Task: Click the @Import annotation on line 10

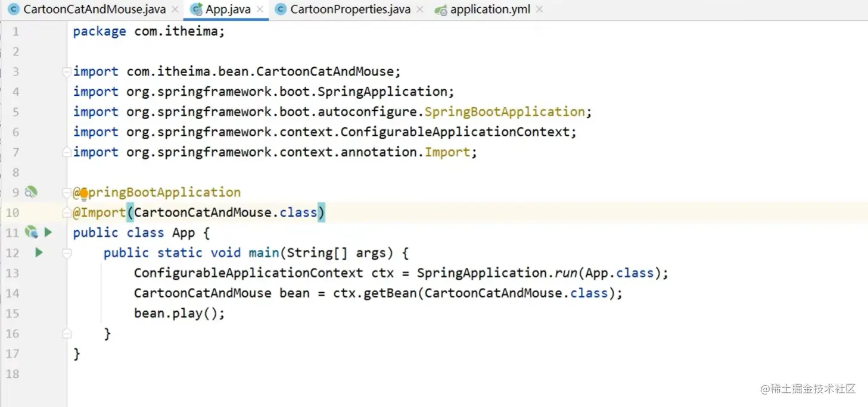Action: click(99, 213)
